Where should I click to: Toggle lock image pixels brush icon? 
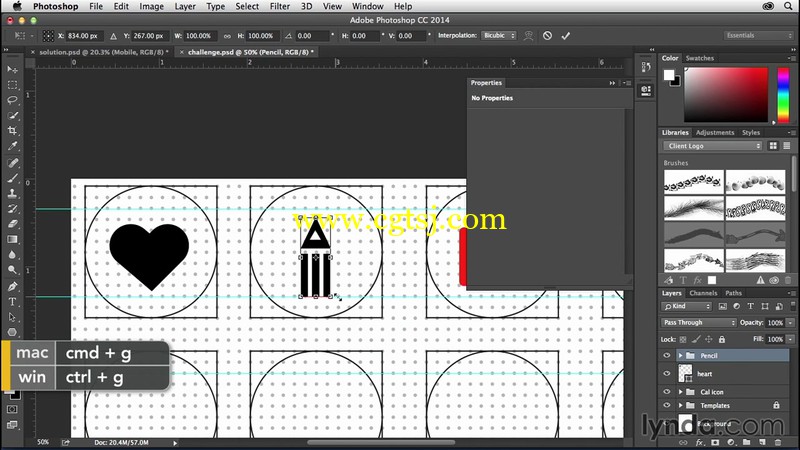696,339
